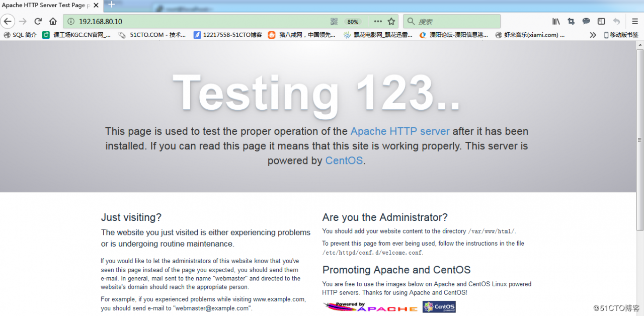Click the browser Back arrow button
The image size is (644, 316).
coord(8,21)
